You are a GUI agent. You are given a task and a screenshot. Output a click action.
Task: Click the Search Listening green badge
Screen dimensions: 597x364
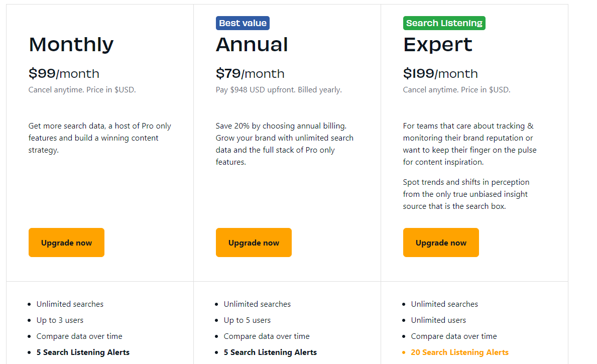[444, 23]
